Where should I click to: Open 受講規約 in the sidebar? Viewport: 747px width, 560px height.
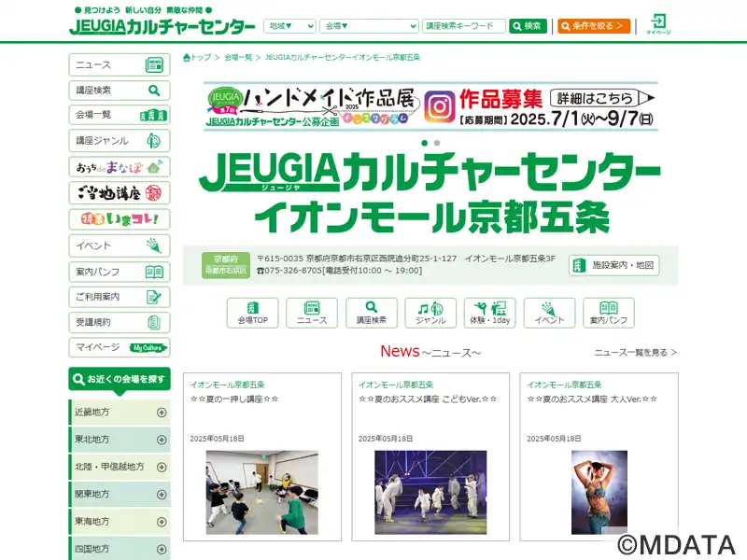(120, 322)
